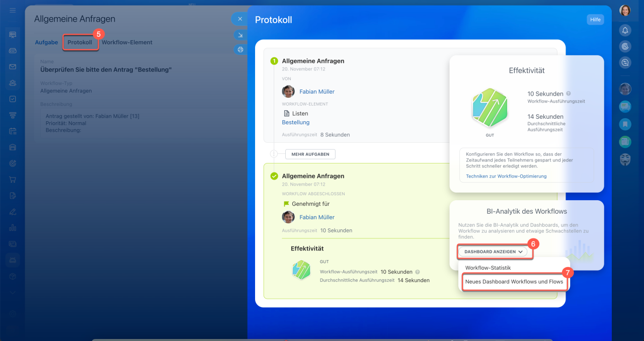Click the large hexagon GUT effectiveness badge

click(x=490, y=109)
